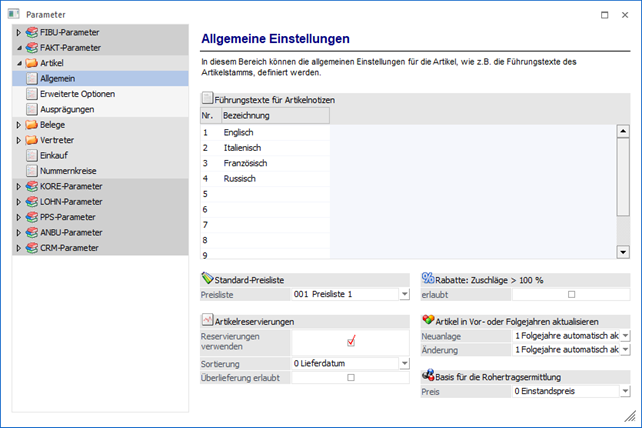Click the Belege folder icon
Viewport: 642px width, 428px height.
(x=31, y=124)
